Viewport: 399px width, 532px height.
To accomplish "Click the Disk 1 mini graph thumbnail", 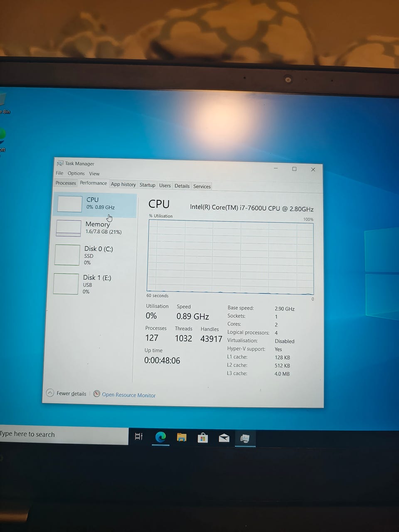I will pyautogui.click(x=66, y=284).
